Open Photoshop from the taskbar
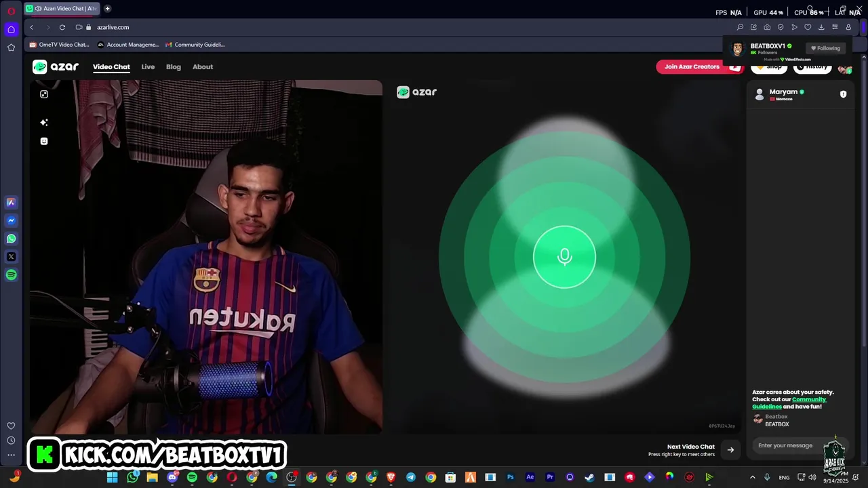This screenshot has height=488, width=868. pos(511,477)
